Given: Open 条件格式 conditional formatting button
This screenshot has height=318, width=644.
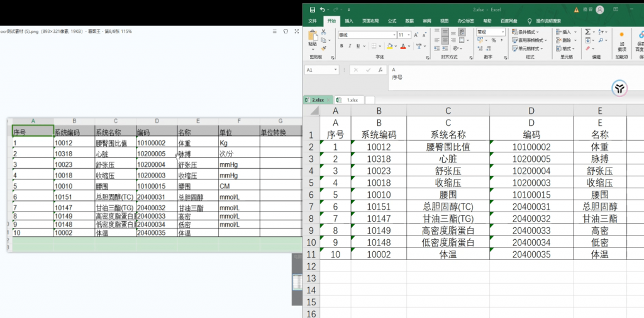Looking at the screenshot, I should [525, 31].
